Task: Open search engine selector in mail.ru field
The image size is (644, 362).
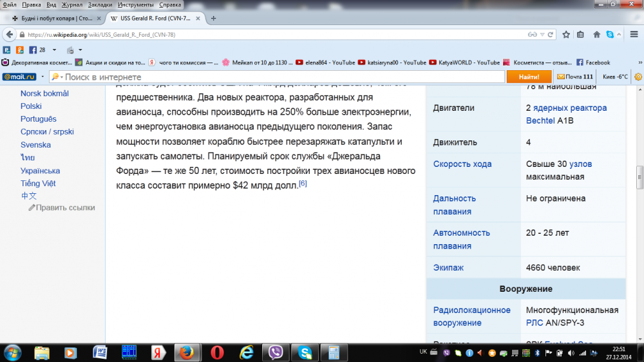Action: tap(57, 77)
